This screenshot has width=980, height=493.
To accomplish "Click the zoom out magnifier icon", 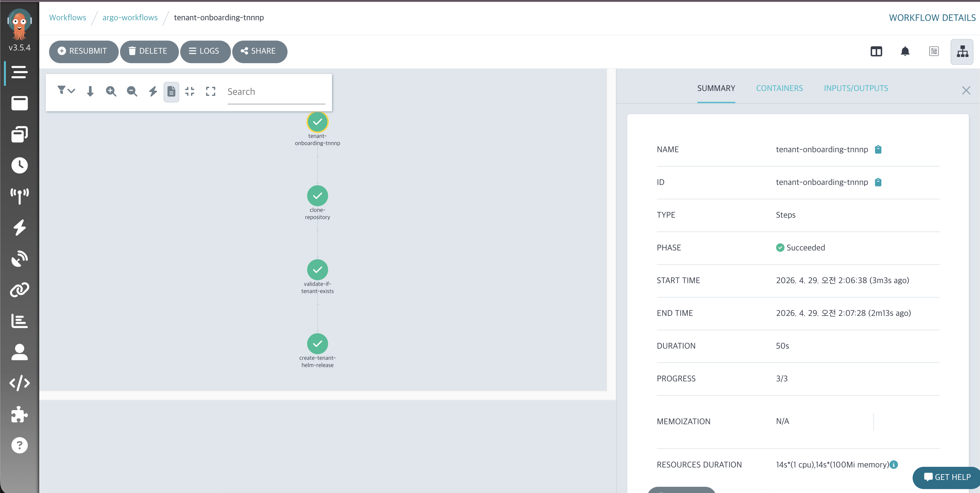I will click(131, 91).
